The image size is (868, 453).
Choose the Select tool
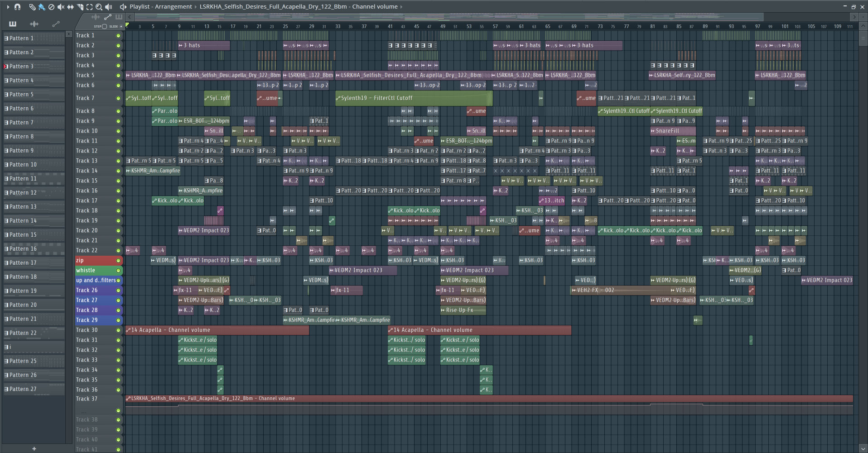click(89, 7)
